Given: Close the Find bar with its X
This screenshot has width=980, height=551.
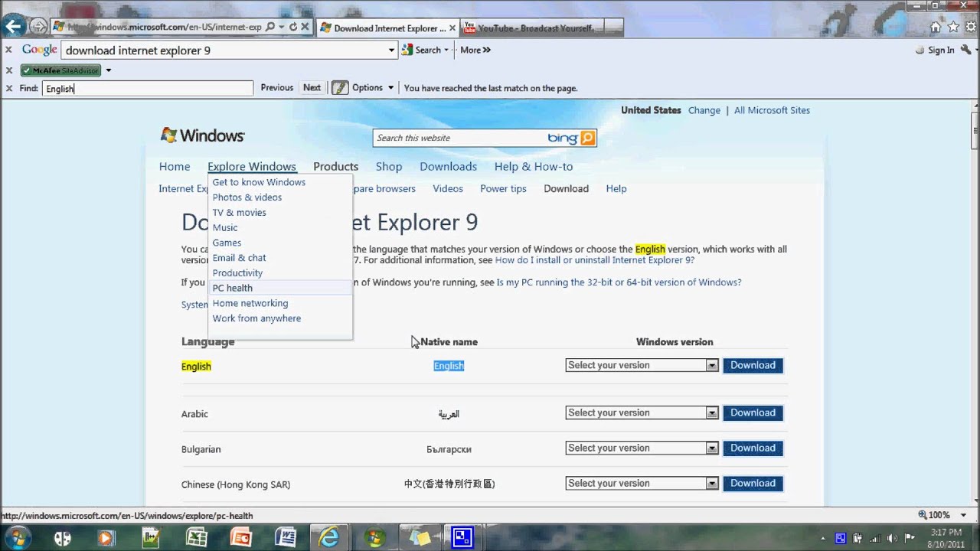Looking at the screenshot, I should tap(8, 88).
